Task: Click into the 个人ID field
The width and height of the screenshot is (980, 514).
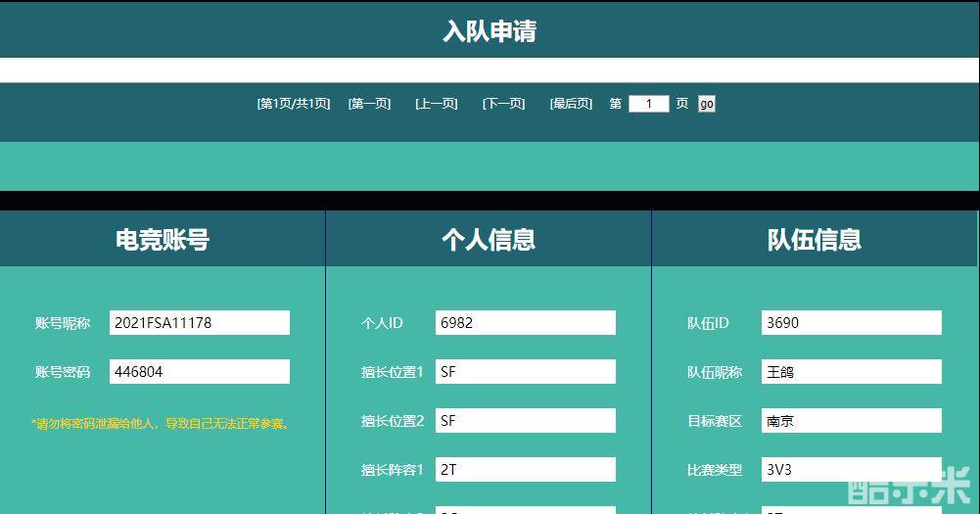Action: tap(526, 322)
